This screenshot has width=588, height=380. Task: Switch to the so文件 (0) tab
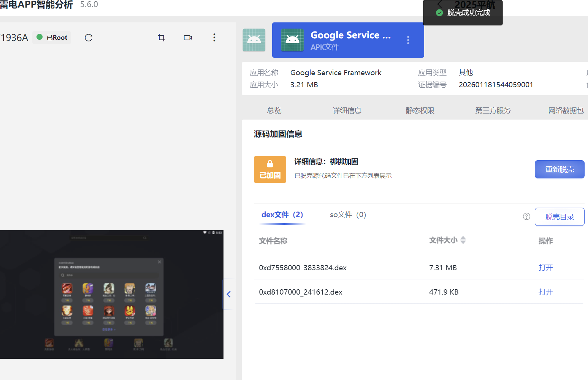click(x=348, y=215)
